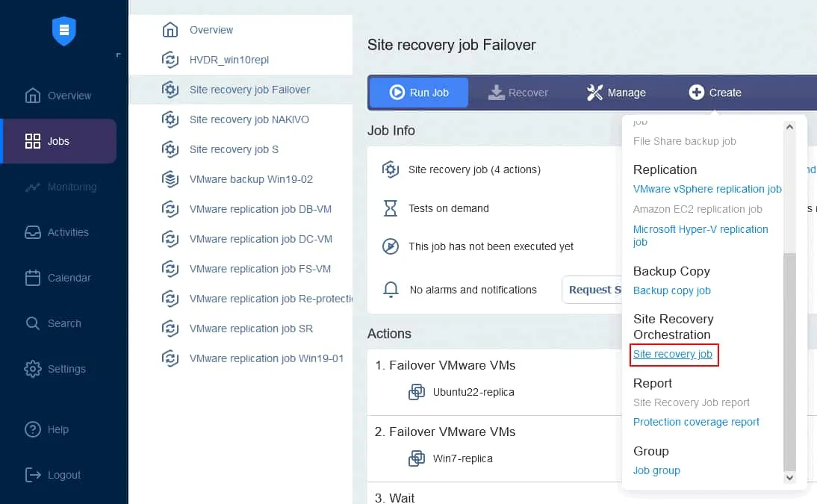Open the VMware vSphere replication job link
The height and width of the screenshot is (504, 817).
coord(706,189)
